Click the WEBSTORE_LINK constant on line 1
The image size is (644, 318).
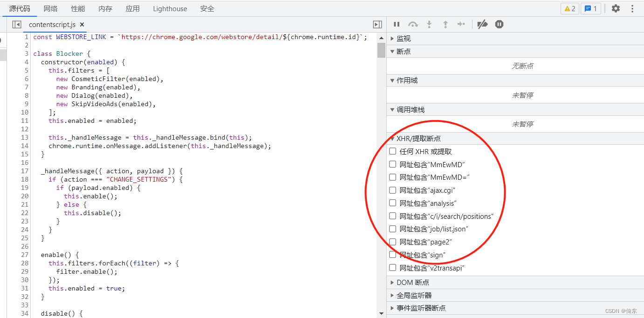click(x=82, y=37)
